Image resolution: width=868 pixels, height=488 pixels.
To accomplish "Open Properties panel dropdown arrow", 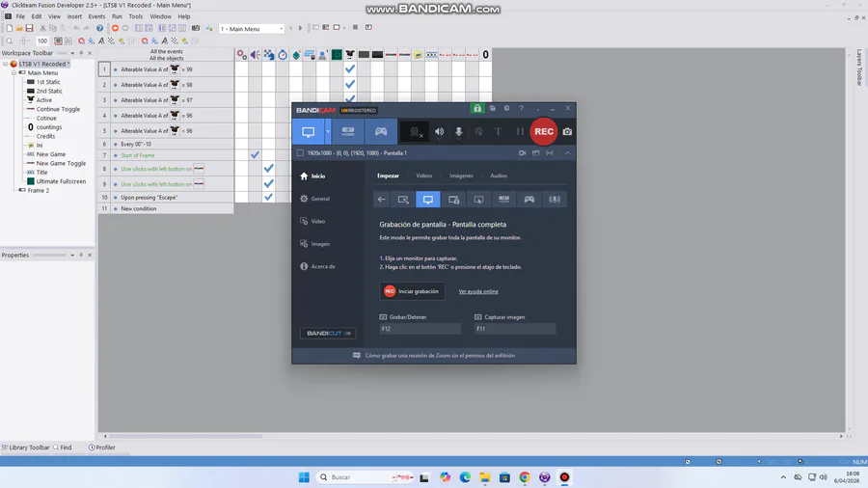I will (x=72, y=255).
